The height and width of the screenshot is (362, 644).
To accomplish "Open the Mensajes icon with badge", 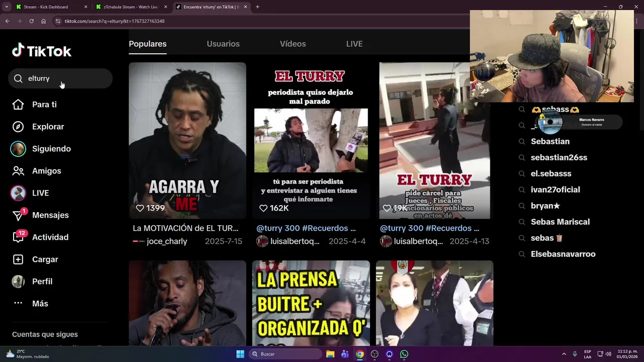I will click(x=19, y=215).
